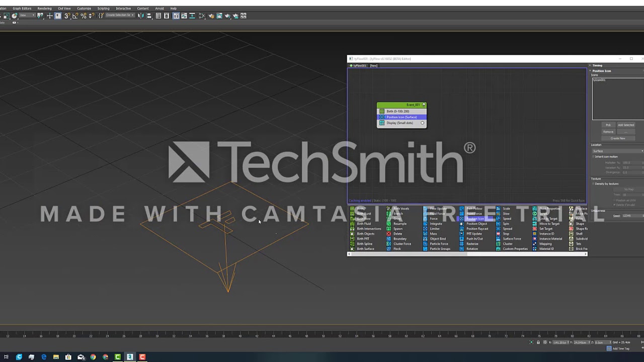644x362 pixels.
Task: Open the reference coordinate View dropdown
Action: (x=26, y=16)
